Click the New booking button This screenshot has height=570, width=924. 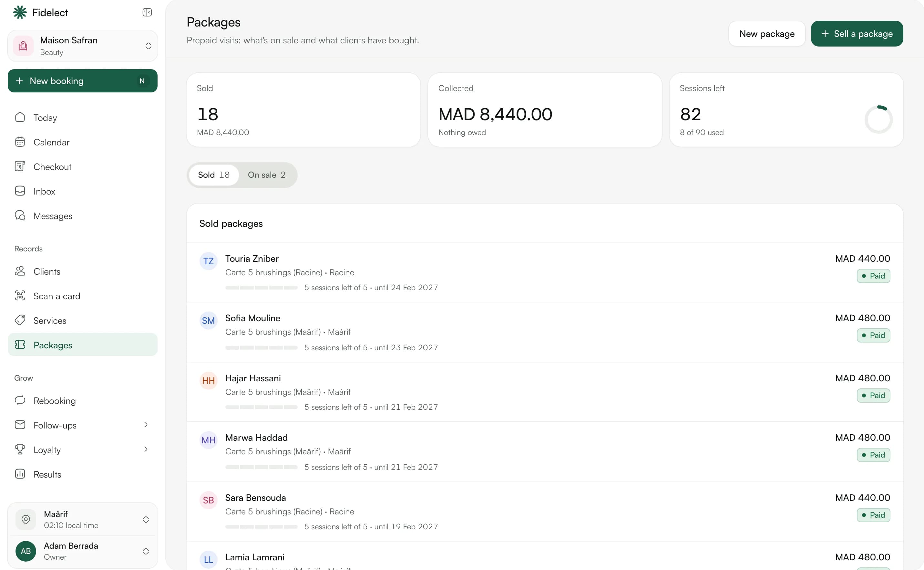(x=83, y=81)
